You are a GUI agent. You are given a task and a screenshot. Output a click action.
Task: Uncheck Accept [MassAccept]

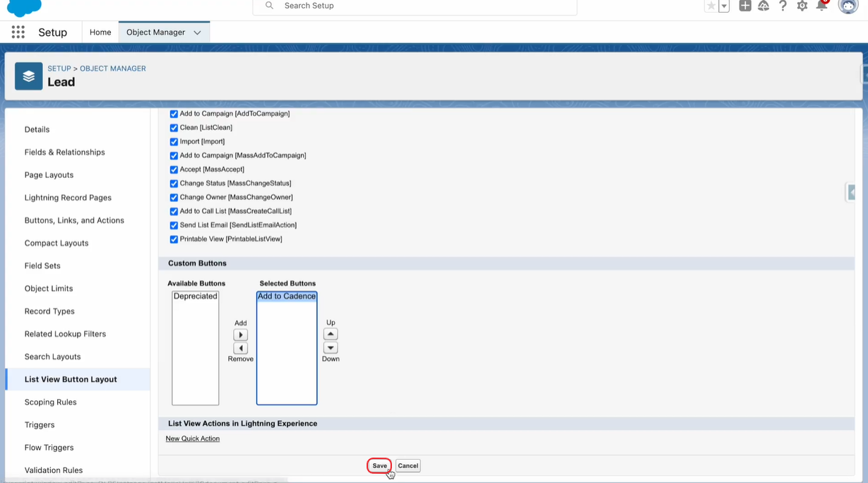coord(174,169)
